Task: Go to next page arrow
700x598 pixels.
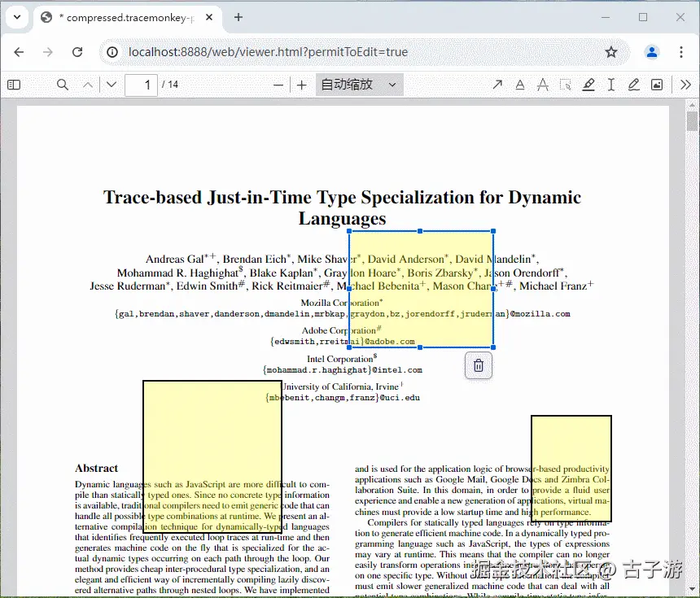Action: tap(112, 85)
